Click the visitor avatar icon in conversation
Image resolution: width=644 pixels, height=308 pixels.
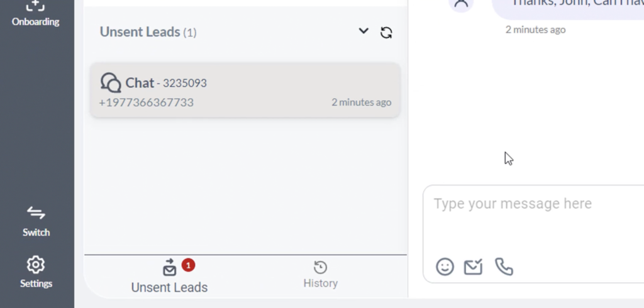[461, 3]
